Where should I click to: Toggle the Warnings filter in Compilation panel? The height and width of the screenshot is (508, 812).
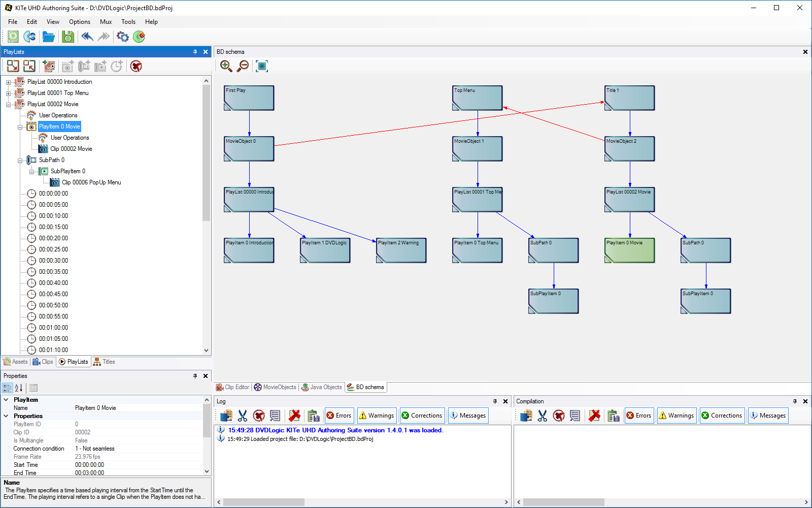tap(676, 416)
